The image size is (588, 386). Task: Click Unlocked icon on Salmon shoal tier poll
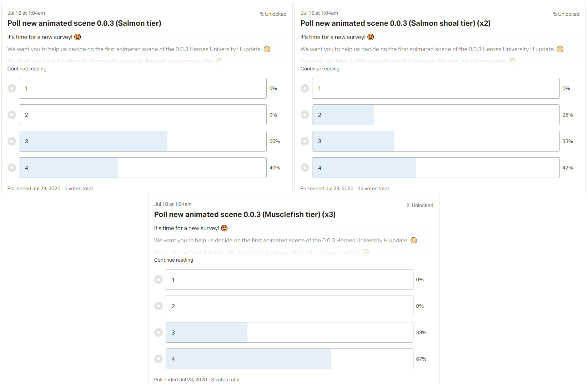coord(555,14)
